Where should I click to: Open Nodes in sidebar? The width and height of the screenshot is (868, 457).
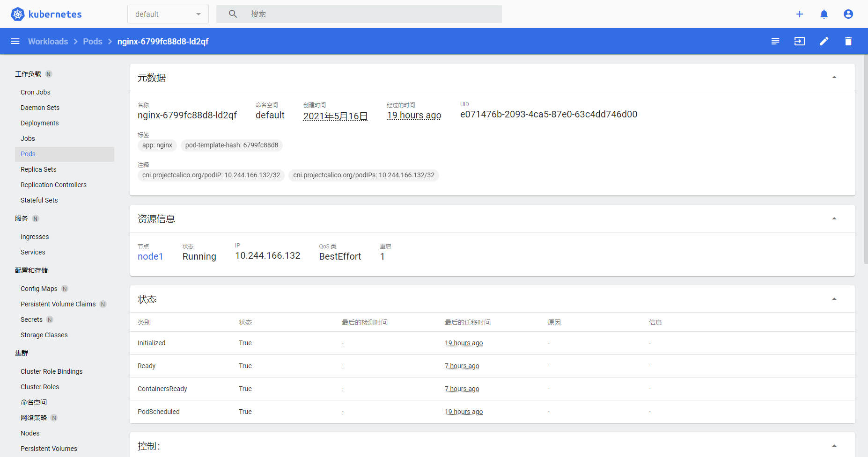click(x=30, y=433)
